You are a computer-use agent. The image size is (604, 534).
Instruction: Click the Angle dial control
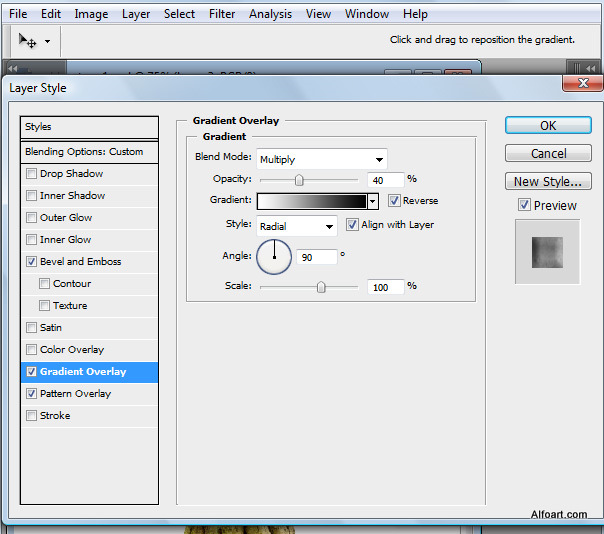coord(274,257)
